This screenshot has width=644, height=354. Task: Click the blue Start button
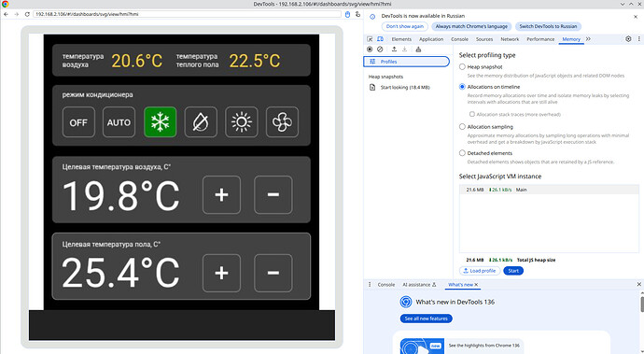pyautogui.click(x=513, y=271)
